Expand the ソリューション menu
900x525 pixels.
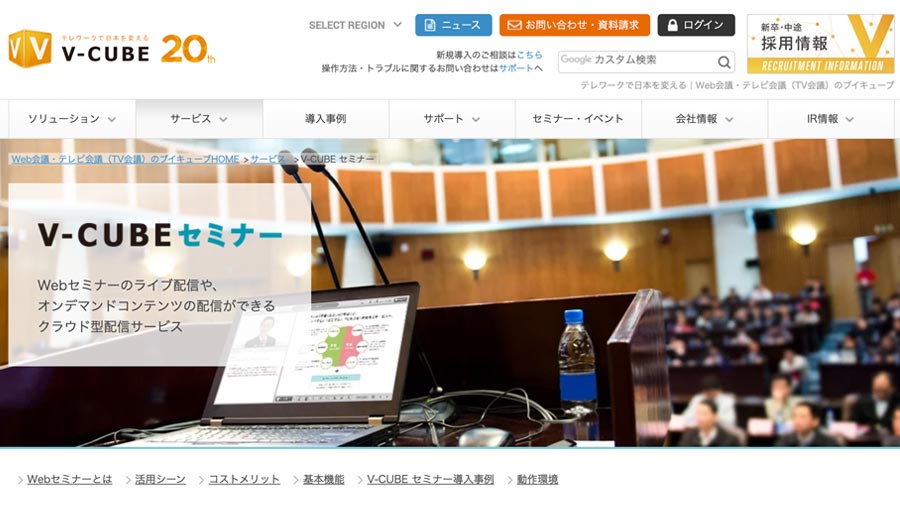click(72, 119)
